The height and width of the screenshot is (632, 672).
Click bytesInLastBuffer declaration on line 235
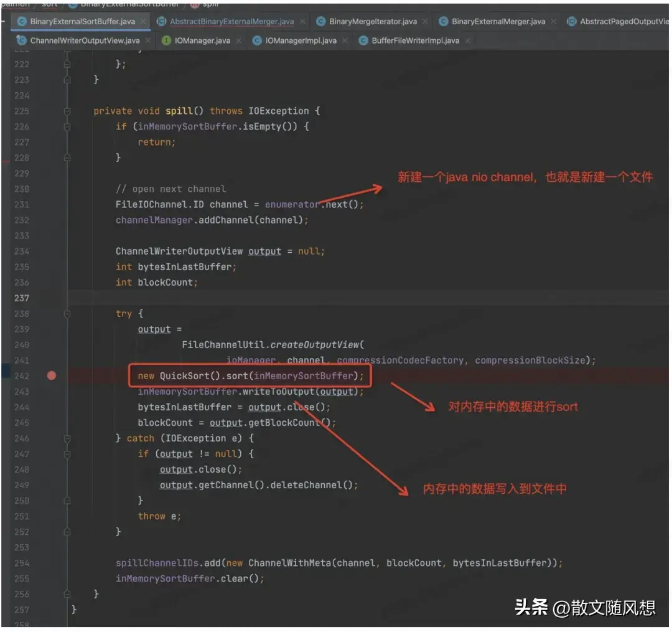185,266
